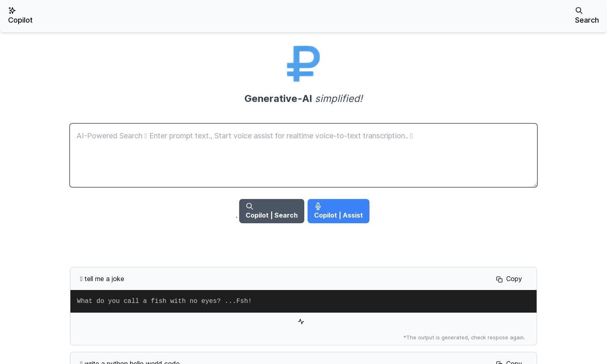Click the magnifier icon in top-right navbar

pos(579,11)
